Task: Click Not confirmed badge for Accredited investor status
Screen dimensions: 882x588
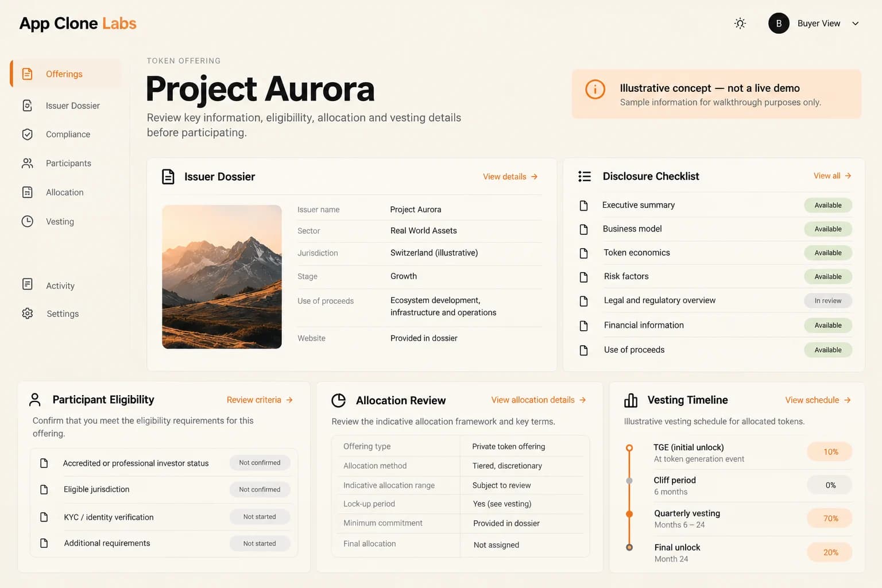Action: pos(260,463)
